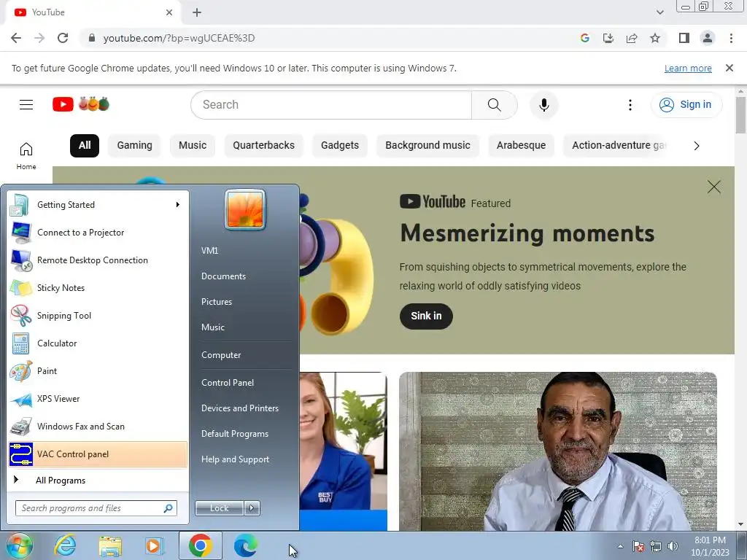Click the Google icon in address bar
The width and height of the screenshot is (747, 560).
pos(585,38)
